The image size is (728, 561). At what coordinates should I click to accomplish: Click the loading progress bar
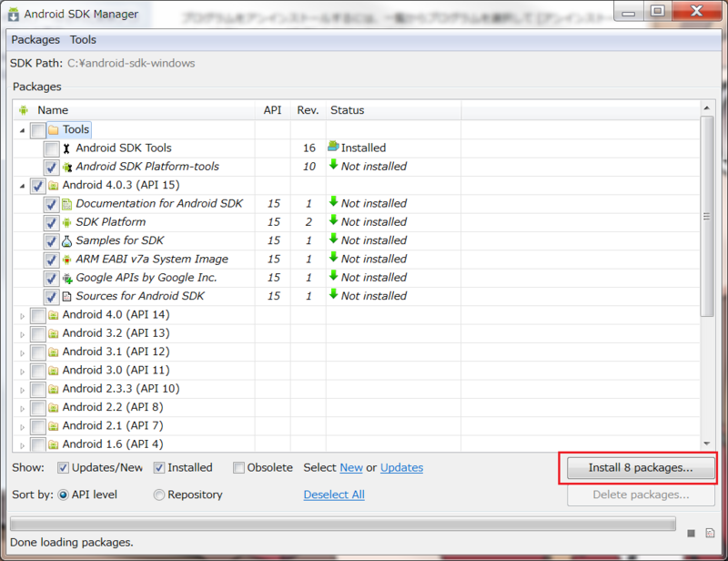pyautogui.click(x=343, y=524)
